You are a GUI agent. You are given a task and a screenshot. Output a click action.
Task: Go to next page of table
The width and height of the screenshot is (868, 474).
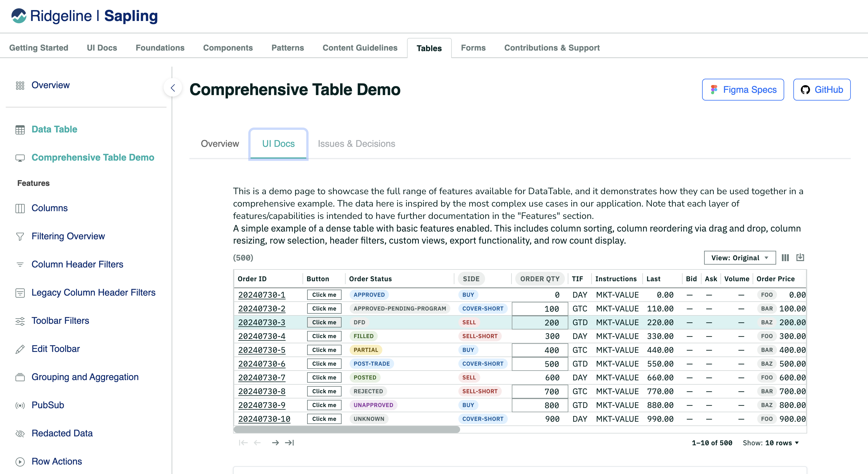275,443
